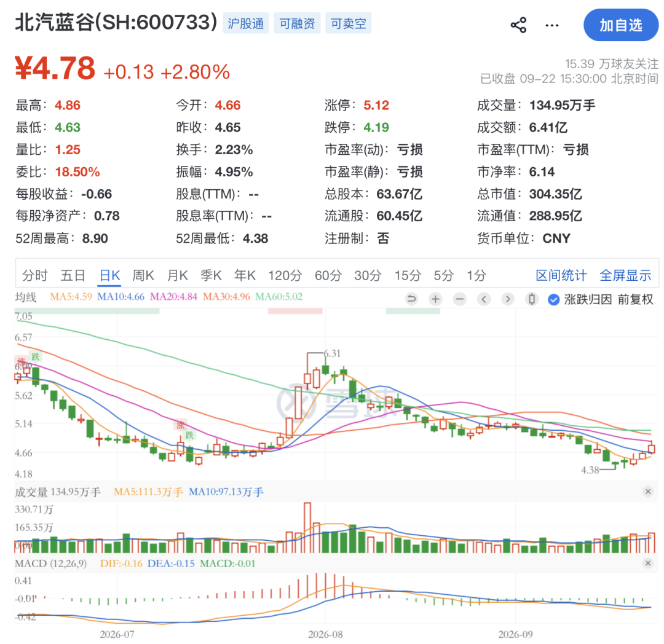This screenshot has height=644, width=664.
Task: Close the MACD indicator panel
Action: click(x=647, y=563)
